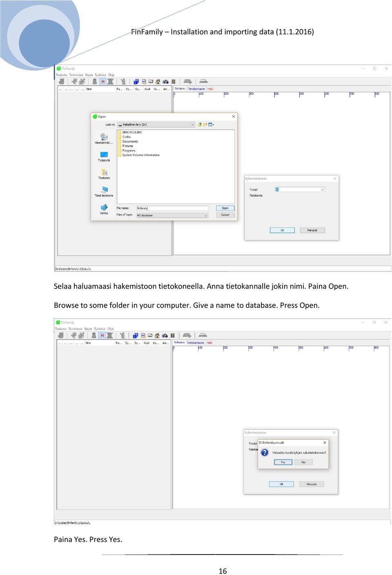The height and width of the screenshot is (575, 392).
Task: Click Nimi column header in second screenshot
Action: tap(99, 343)
